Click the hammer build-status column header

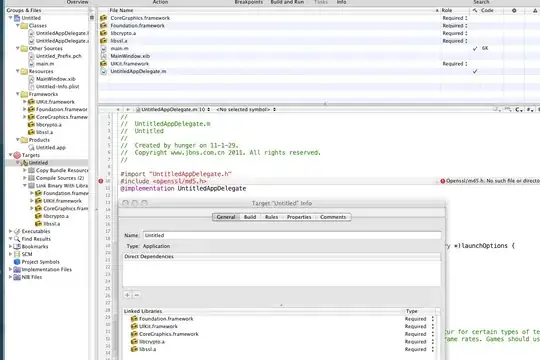click(x=475, y=10)
